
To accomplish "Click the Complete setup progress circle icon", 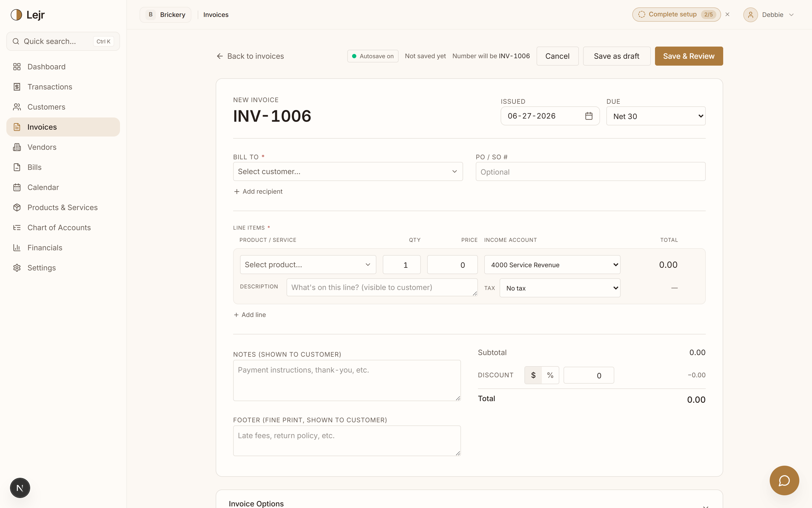I will (x=642, y=15).
